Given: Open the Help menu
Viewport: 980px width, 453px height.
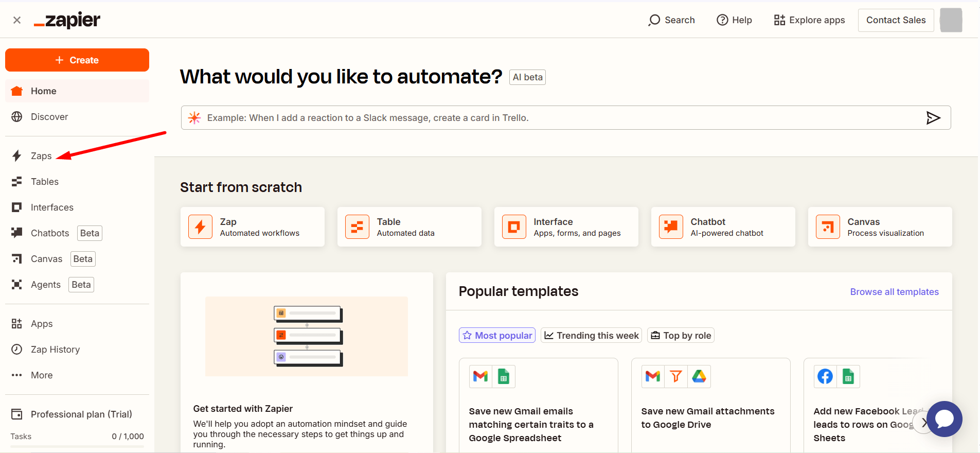Looking at the screenshot, I should 734,20.
